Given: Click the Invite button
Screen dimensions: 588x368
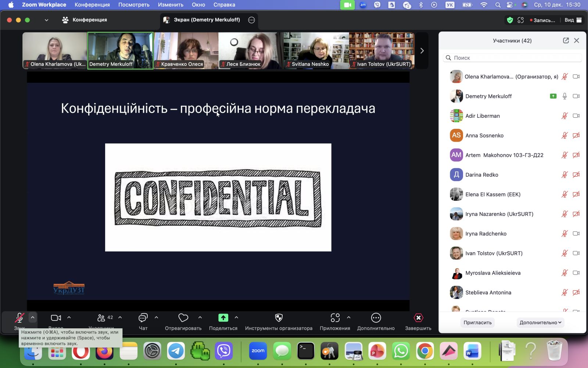Looking at the screenshot, I should 477,322.
